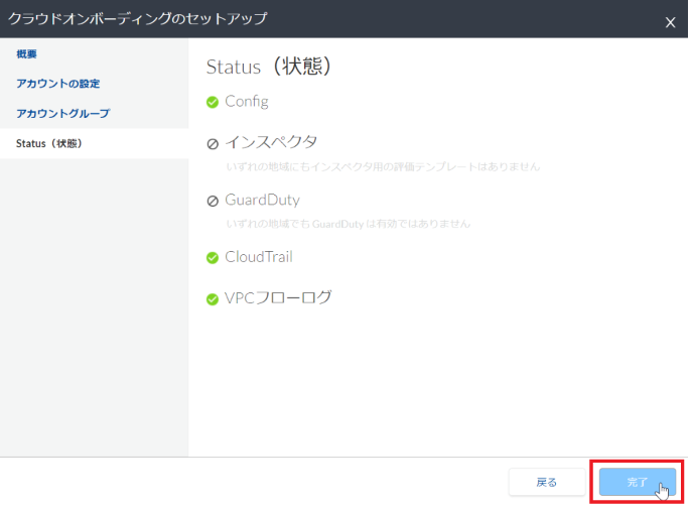Open the 概要 step in sidebar
The width and height of the screenshot is (692, 508).
pyautogui.click(x=26, y=54)
